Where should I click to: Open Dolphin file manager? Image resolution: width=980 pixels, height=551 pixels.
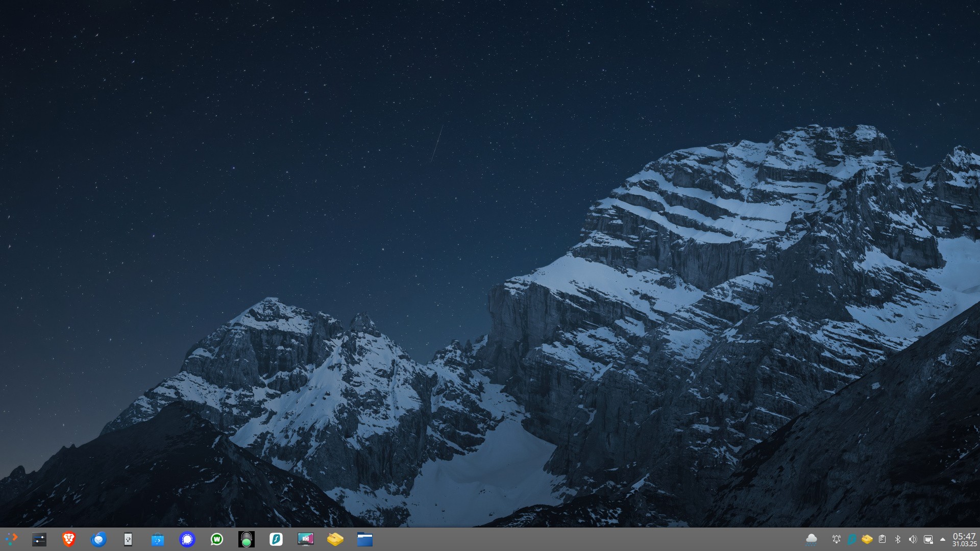[365, 539]
